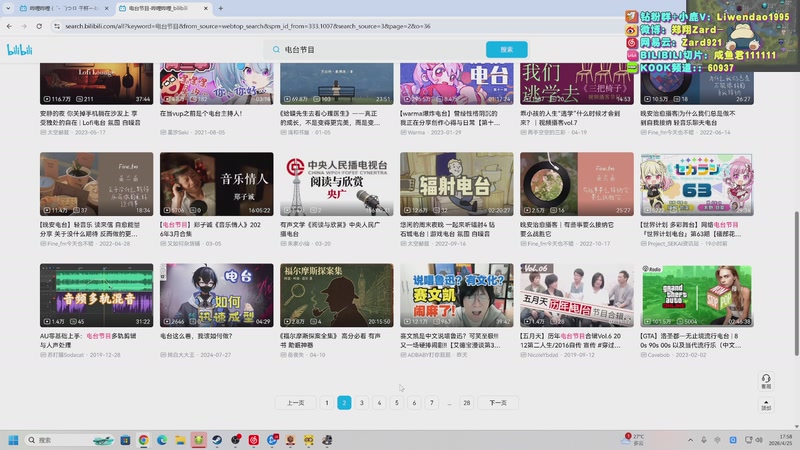Click the scrollbar down arrow
Screen dimensions: 800x450
pos(796,426)
